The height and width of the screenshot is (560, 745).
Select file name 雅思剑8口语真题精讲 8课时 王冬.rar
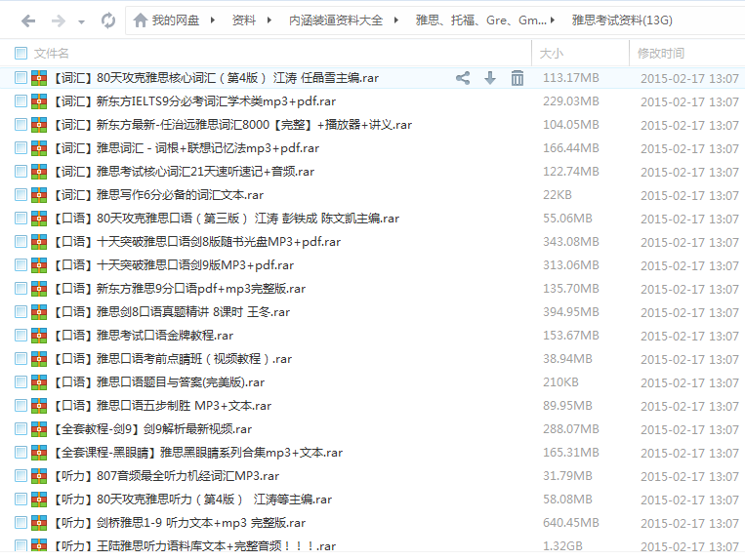tap(171, 312)
